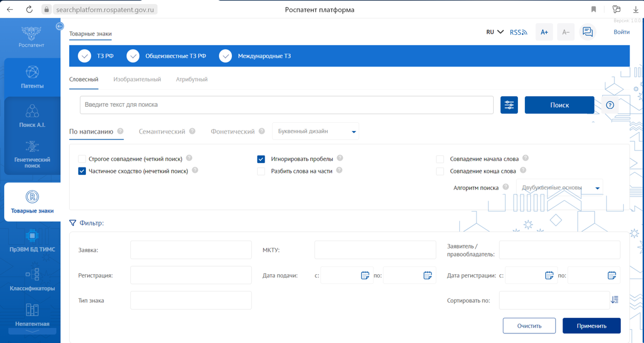Select По написанию mode tab

coord(91,132)
